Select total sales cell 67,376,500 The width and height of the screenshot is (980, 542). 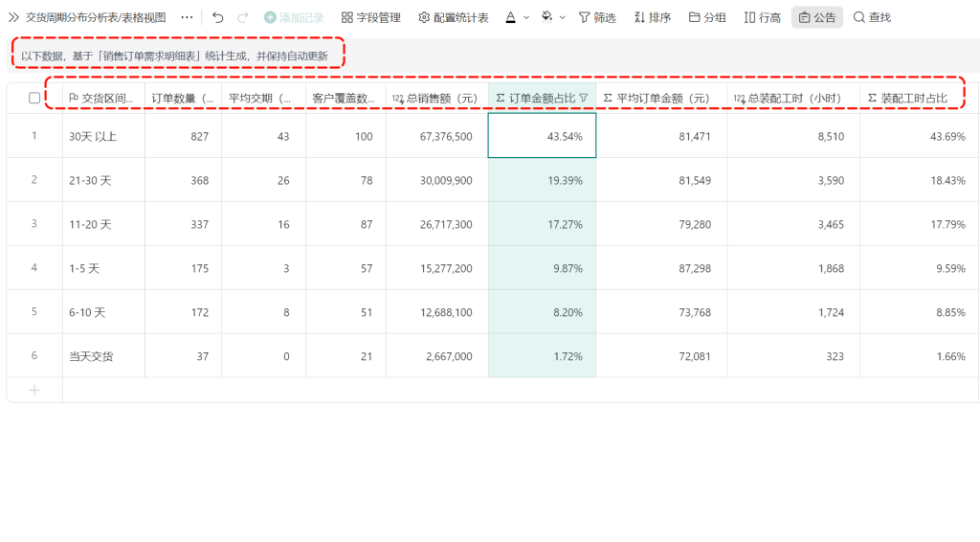(x=436, y=136)
